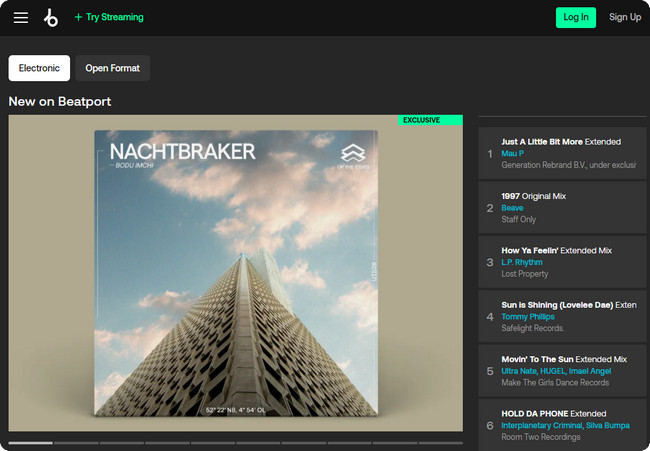
Task: Open the Ultra Nate artist link
Action: pos(519,371)
